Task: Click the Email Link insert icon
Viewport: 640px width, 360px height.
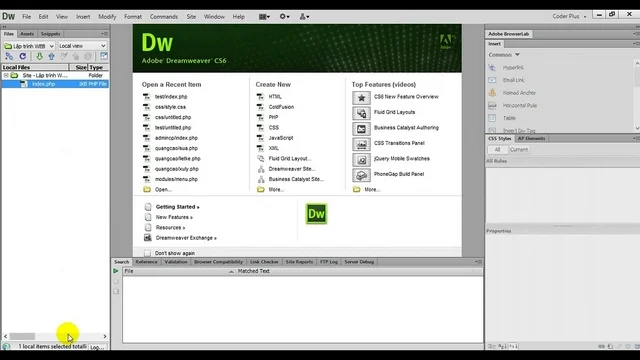Action: [x=492, y=80]
